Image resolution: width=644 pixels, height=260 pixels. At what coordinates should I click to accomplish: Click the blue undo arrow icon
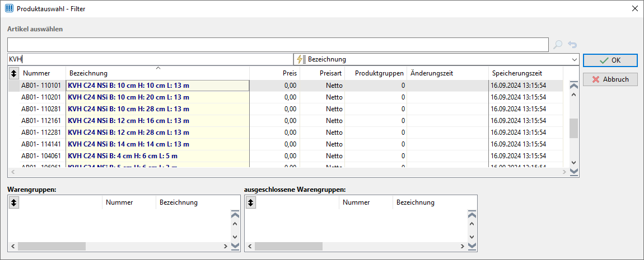pos(572,45)
